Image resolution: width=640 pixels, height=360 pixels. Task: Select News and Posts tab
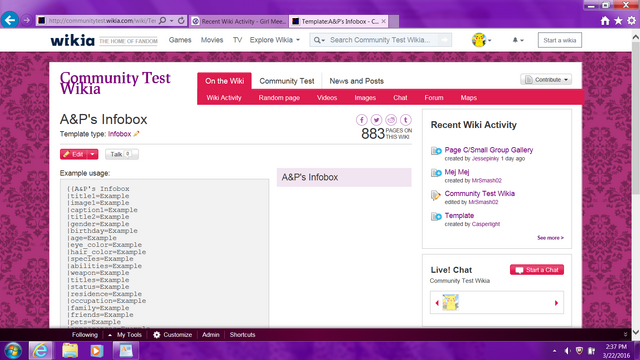(x=356, y=81)
